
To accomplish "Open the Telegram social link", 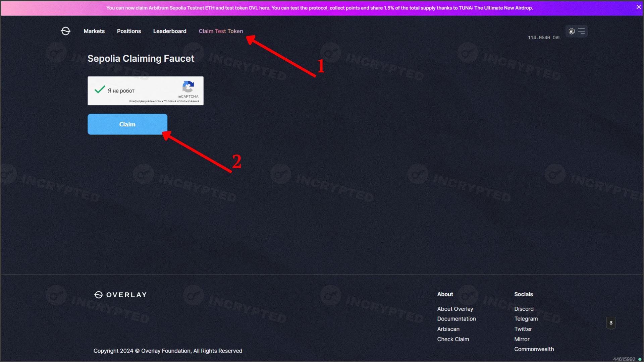I will click(x=526, y=319).
